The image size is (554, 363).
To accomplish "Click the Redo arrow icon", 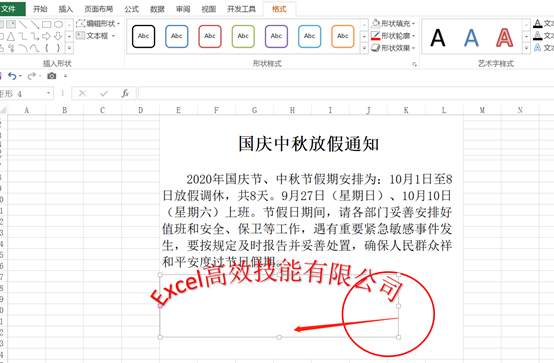I will pyautogui.click(x=31, y=76).
